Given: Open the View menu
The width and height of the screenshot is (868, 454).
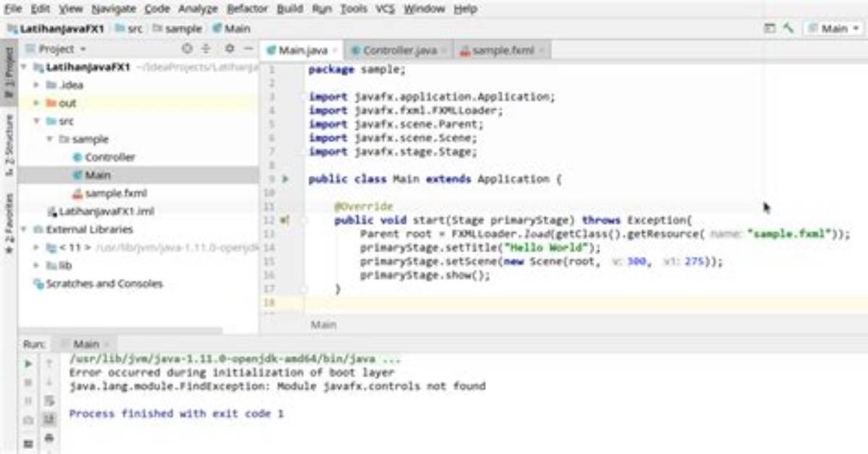Looking at the screenshot, I should (70, 9).
